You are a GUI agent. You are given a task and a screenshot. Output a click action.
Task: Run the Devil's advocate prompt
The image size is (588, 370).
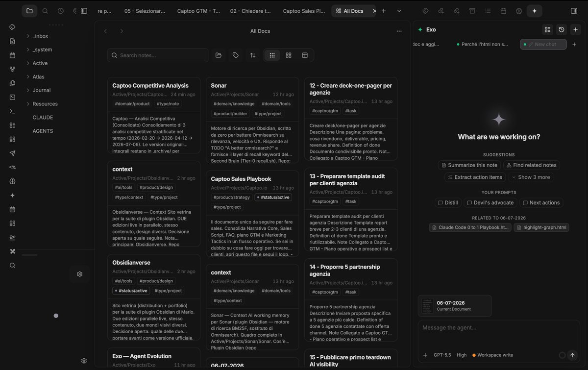490,203
